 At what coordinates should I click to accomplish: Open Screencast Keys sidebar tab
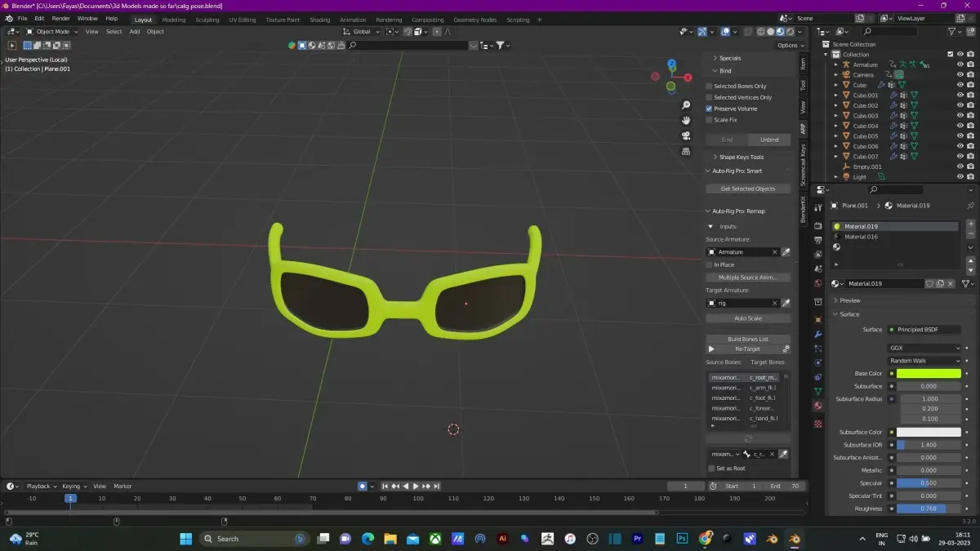[x=803, y=166]
